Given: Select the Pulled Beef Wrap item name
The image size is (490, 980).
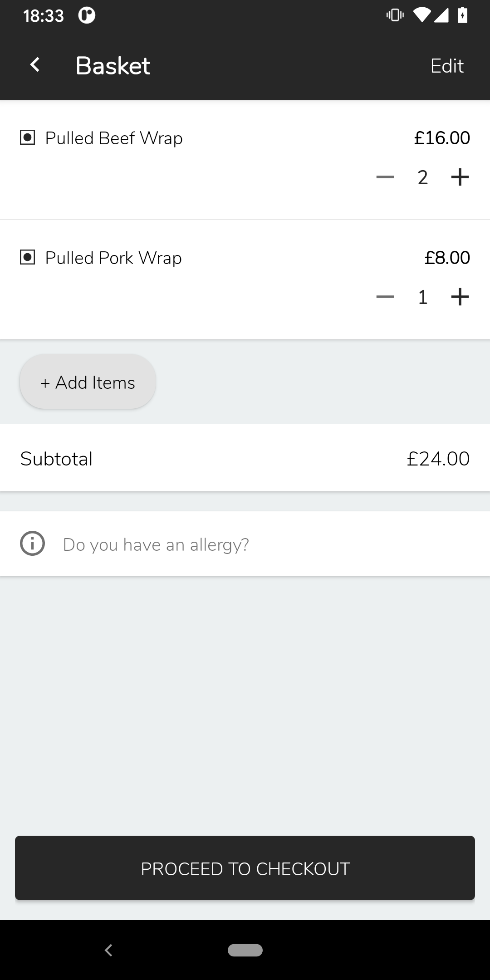Looking at the screenshot, I should [114, 138].
